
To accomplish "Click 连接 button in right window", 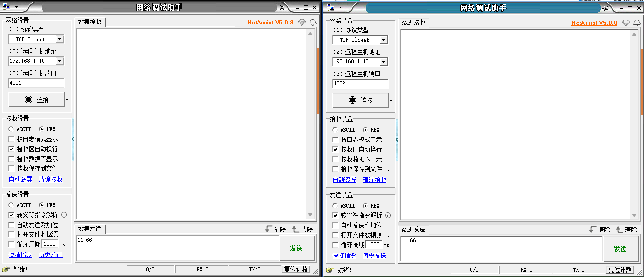I will point(361,100).
